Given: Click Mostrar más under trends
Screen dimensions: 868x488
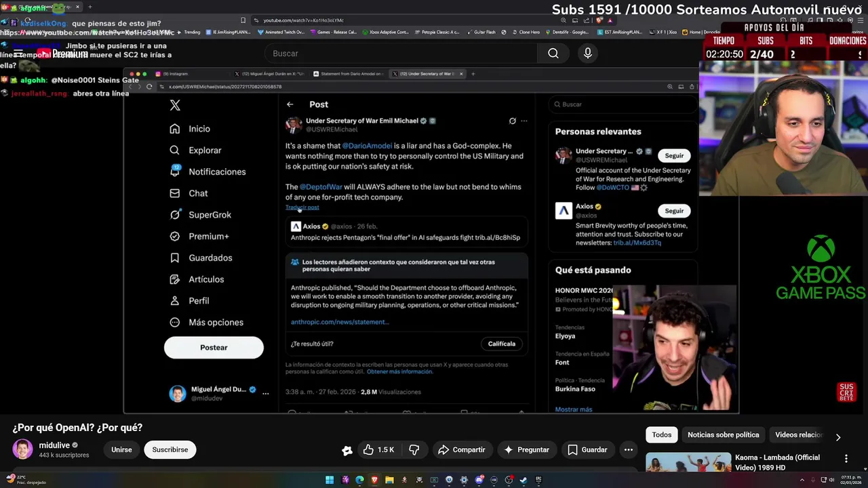Looking at the screenshot, I should click(x=574, y=409).
